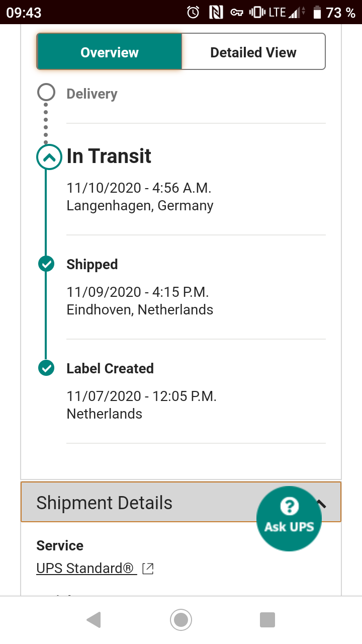This screenshot has width=362, height=644.
Task: Click the Delivery step label
Action: [x=92, y=94]
